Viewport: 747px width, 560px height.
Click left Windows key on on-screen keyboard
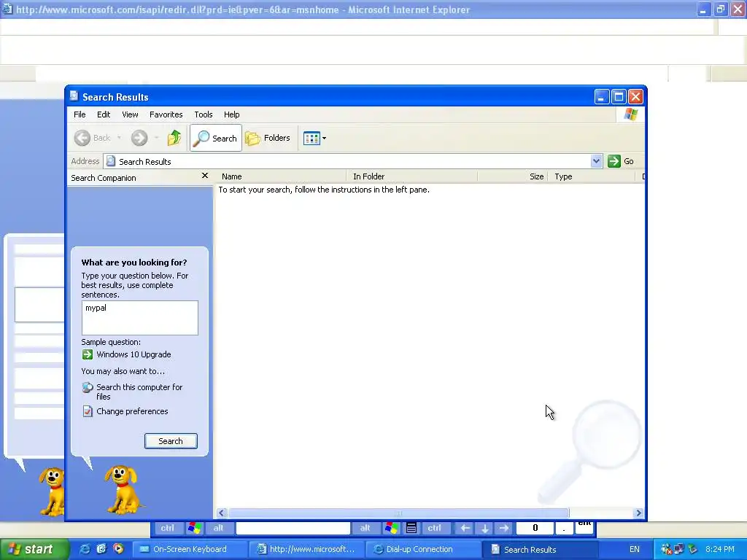(194, 528)
